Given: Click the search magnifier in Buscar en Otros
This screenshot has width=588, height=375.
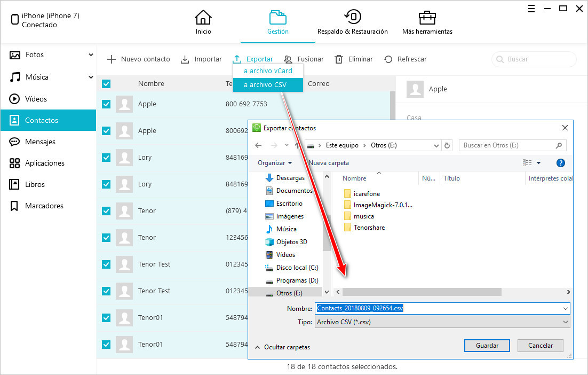Looking at the screenshot, I should [559, 145].
